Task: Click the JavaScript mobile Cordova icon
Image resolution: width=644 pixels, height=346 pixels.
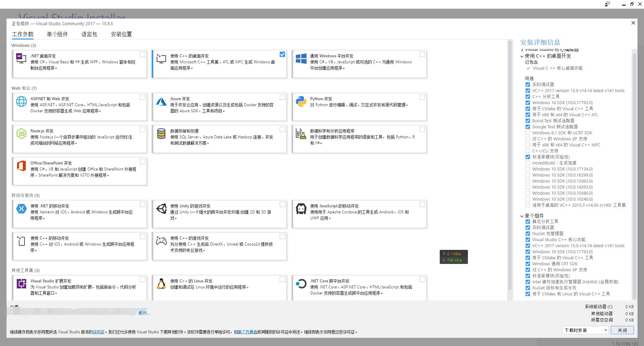Action: [301, 209]
